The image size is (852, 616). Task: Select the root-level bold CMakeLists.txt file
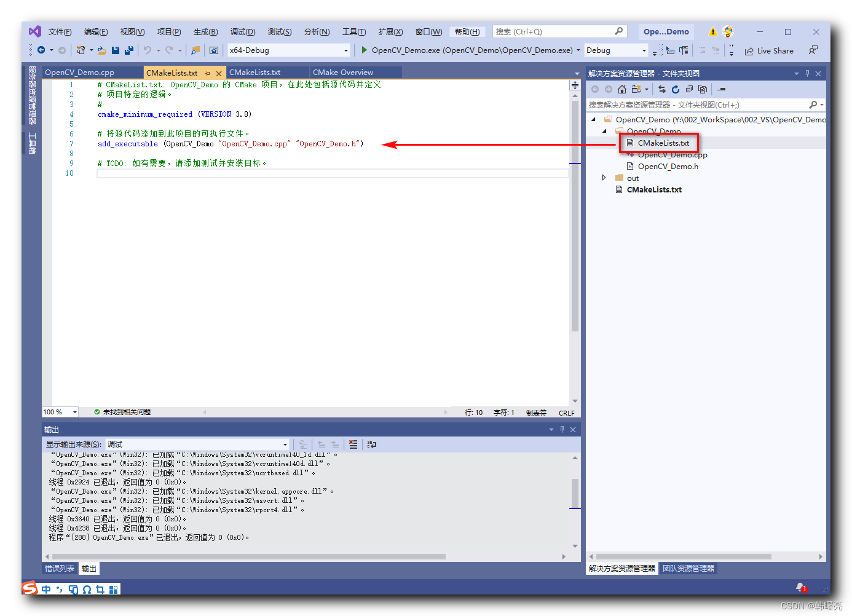654,189
